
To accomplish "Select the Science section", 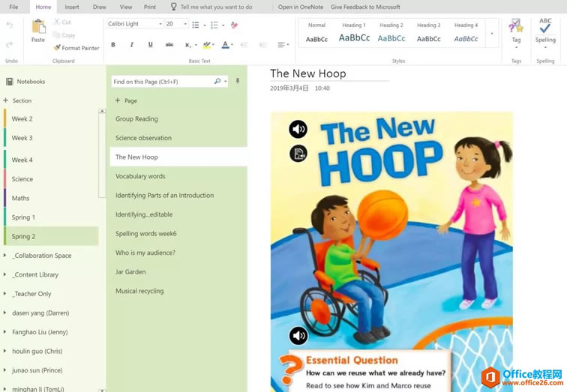I will 51,179.
